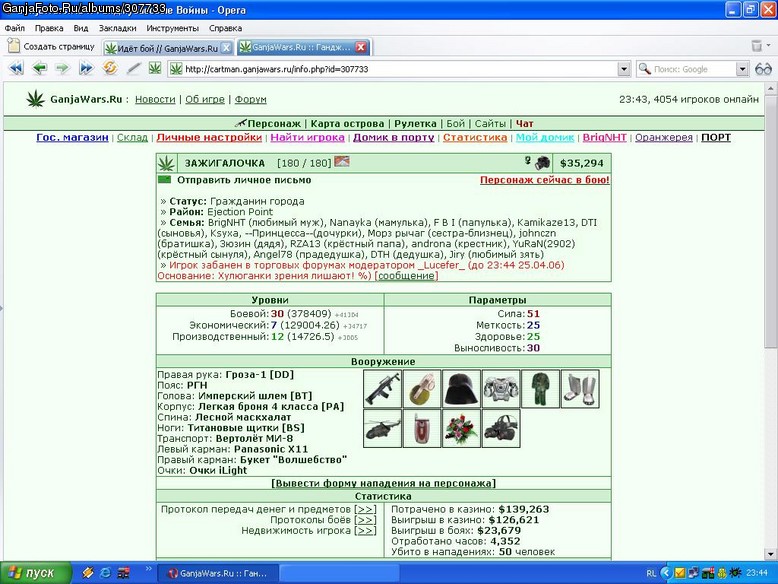The width and height of the screenshot is (778, 584).
Task: Open the Карта острова link
Action: 347,124
